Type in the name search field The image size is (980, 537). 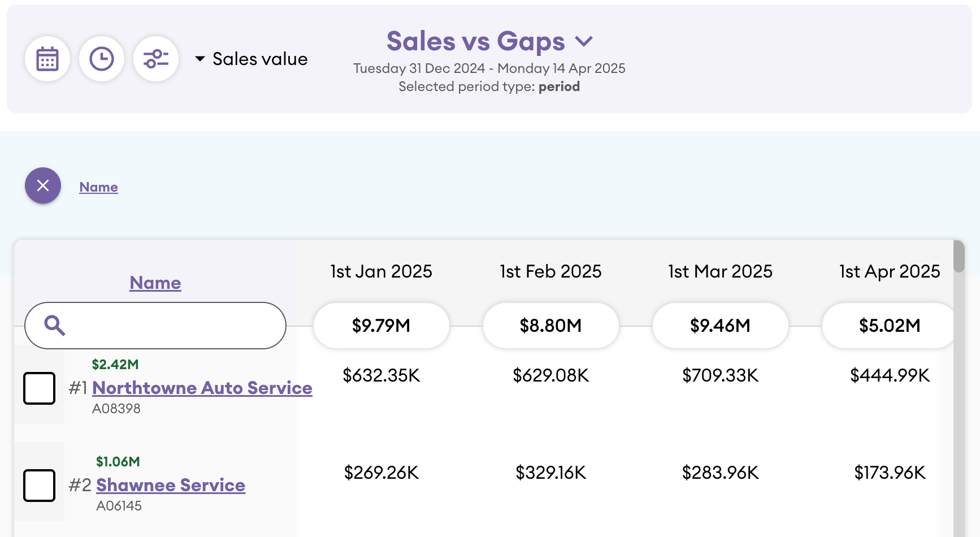coord(170,326)
